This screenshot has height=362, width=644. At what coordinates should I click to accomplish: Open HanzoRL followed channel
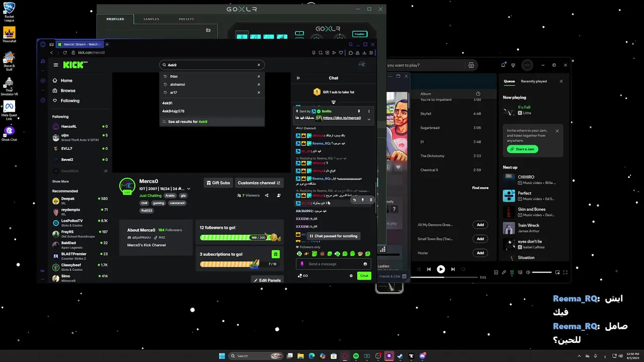(x=80, y=127)
